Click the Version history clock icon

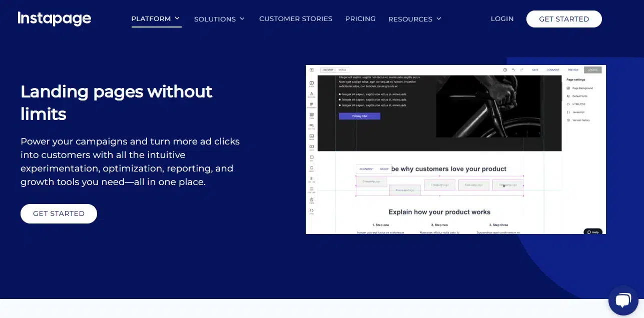568,120
